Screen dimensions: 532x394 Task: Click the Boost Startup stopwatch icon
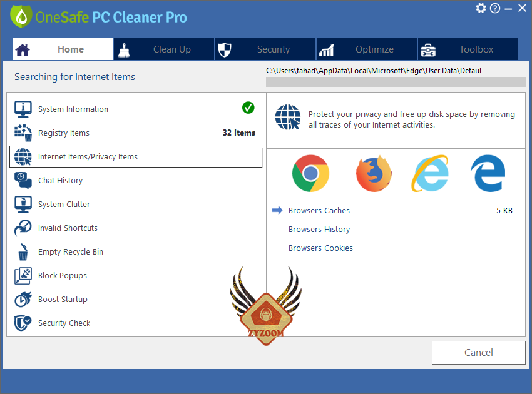[23, 300]
